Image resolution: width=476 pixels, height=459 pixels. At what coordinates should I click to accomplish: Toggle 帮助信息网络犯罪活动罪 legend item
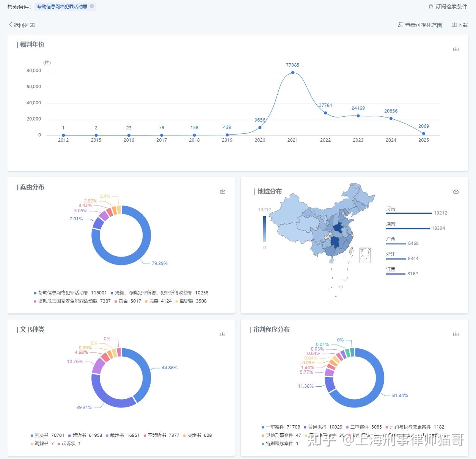[x=70, y=293]
